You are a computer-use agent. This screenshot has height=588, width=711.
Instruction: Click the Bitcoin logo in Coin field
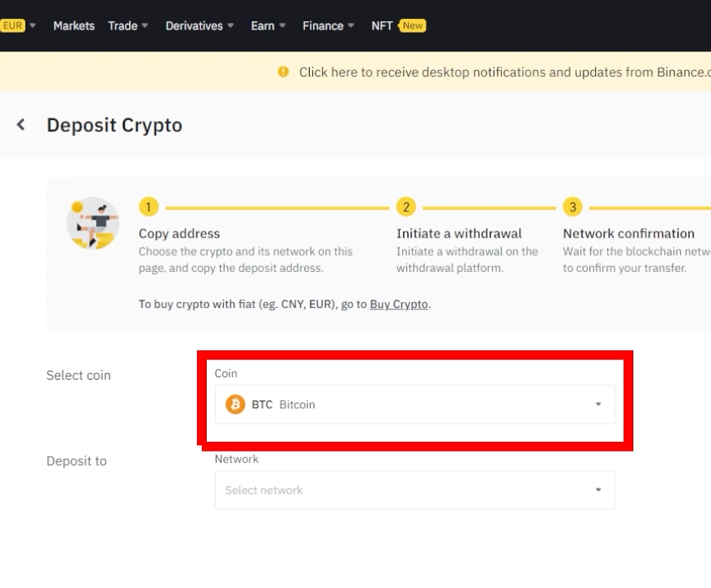(235, 404)
